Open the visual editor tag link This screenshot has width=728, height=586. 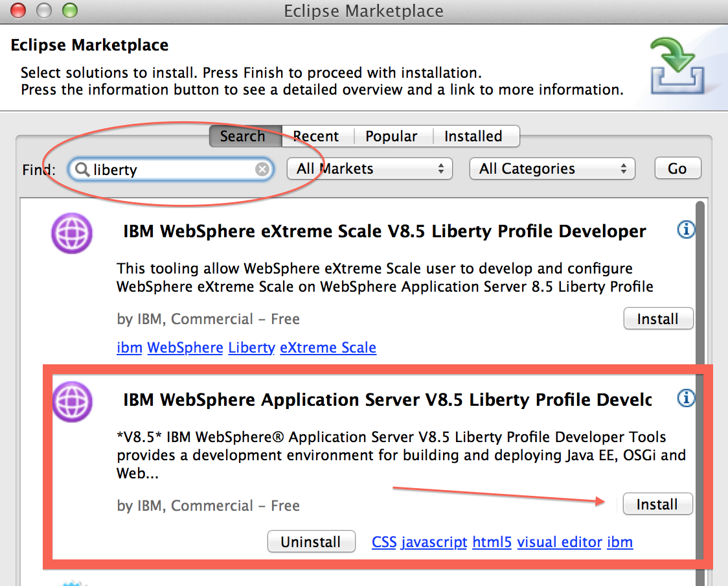pyautogui.click(x=560, y=543)
